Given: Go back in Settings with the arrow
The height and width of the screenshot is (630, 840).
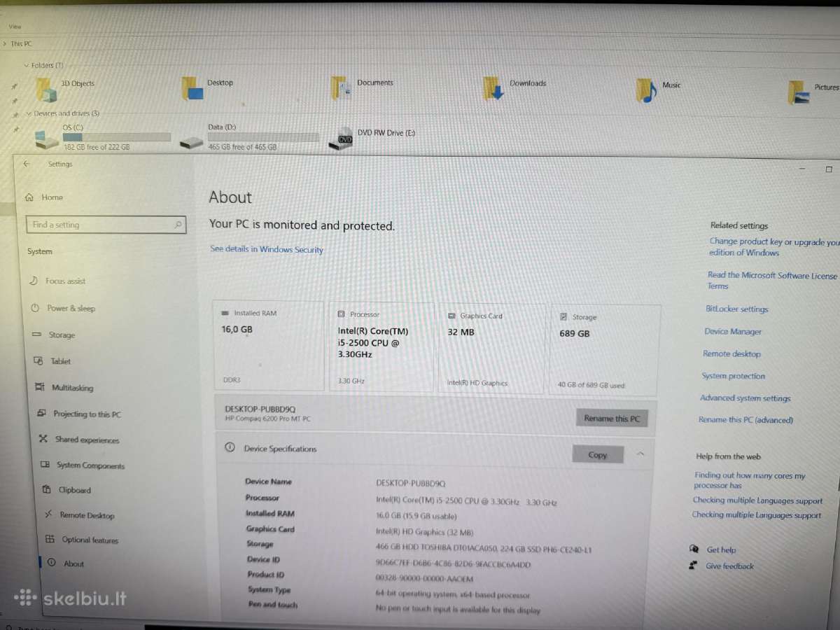Looking at the screenshot, I should click(x=27, y=164).
